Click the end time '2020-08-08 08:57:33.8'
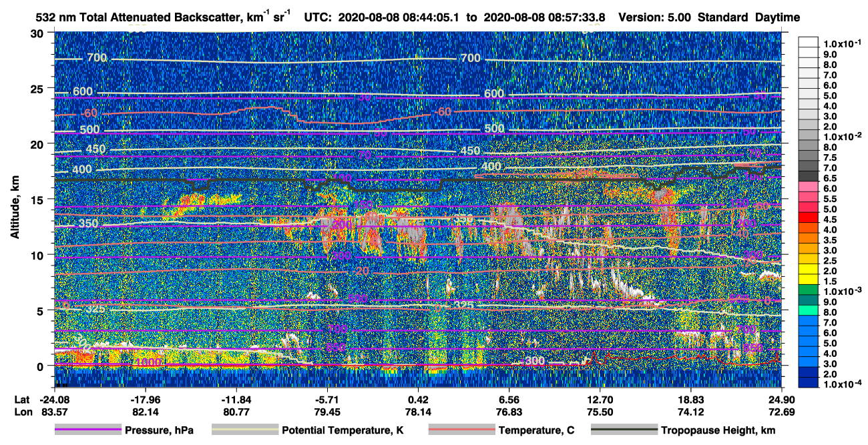Viewport: 868px width, 445px height. coord(544,17)
